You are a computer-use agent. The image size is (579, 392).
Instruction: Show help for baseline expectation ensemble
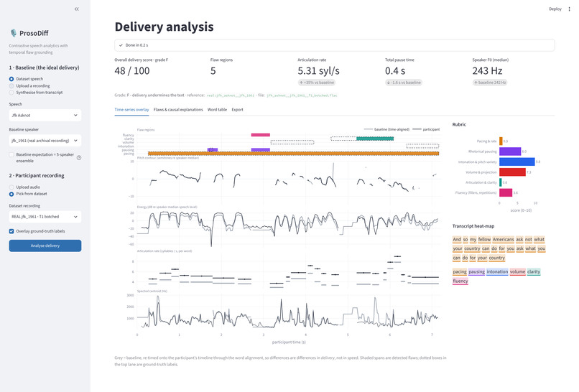79,158
